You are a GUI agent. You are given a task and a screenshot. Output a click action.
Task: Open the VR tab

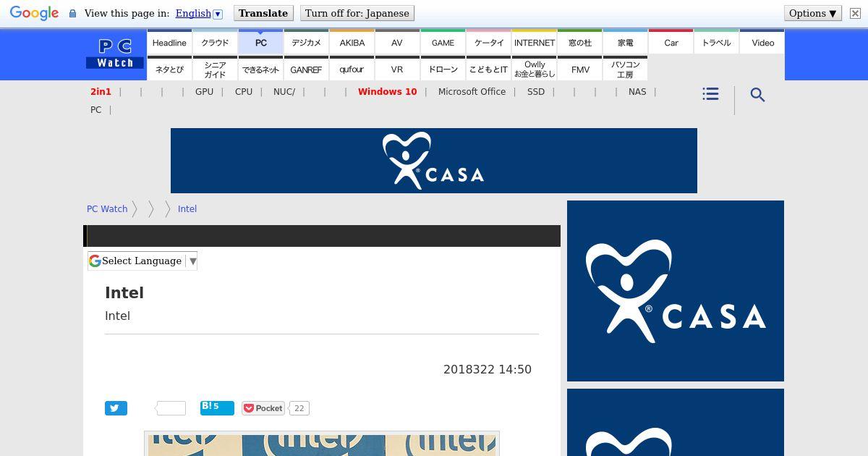coord(397,69)
